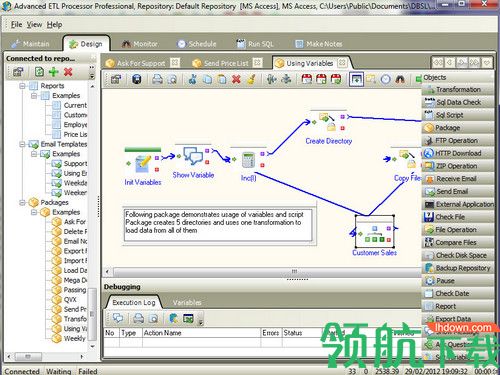This screenshot has width=500, height=375.
Task: Click the red X delete icon in repository panel
Action: pyautogui.click(x=68, y=72)
